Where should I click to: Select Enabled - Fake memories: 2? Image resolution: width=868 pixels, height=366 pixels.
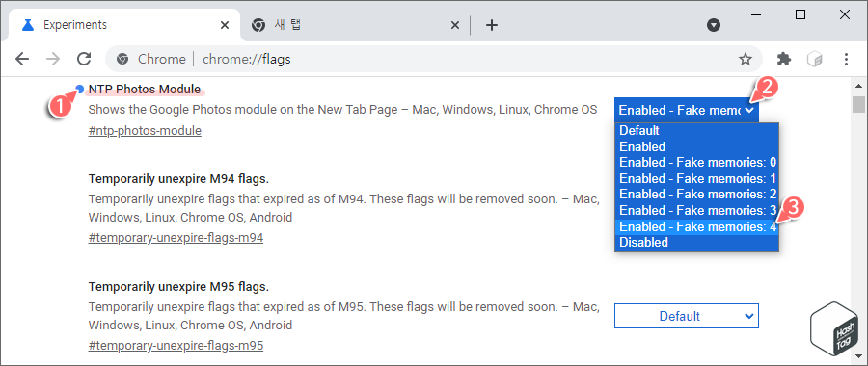coord(696,194)
